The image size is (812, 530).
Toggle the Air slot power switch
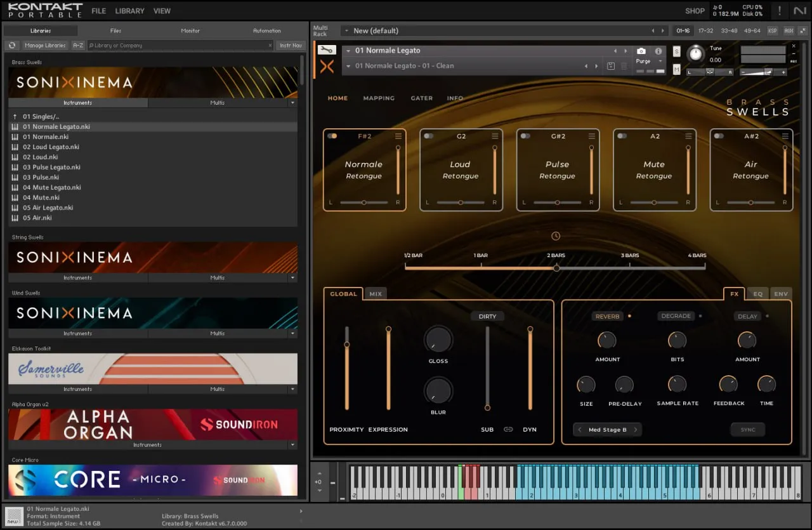coord(719,136)
